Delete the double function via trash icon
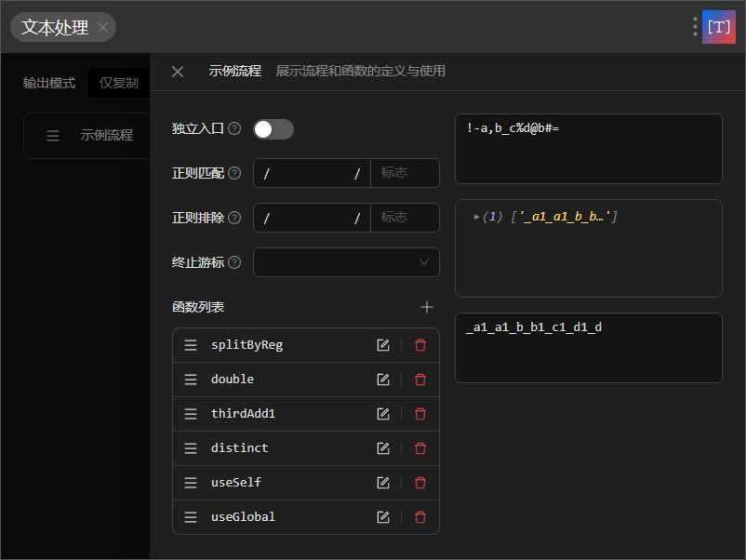746x560 pixels. (420, 379)
